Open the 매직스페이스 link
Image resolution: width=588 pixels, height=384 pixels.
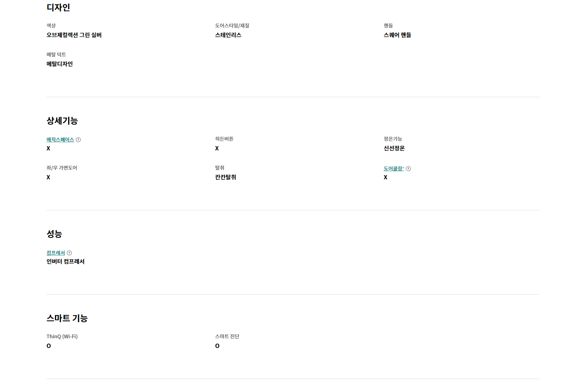tap(60, 140)
